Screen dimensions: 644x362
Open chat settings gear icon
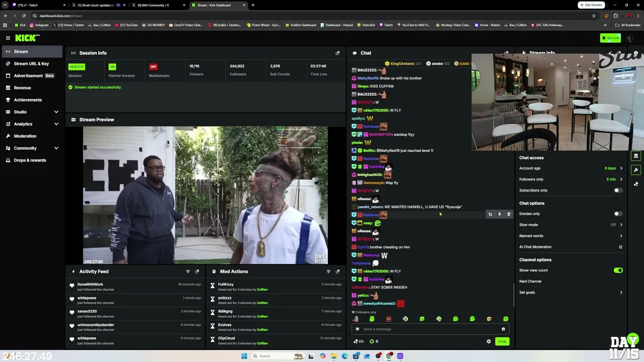(x=489, y=341)
